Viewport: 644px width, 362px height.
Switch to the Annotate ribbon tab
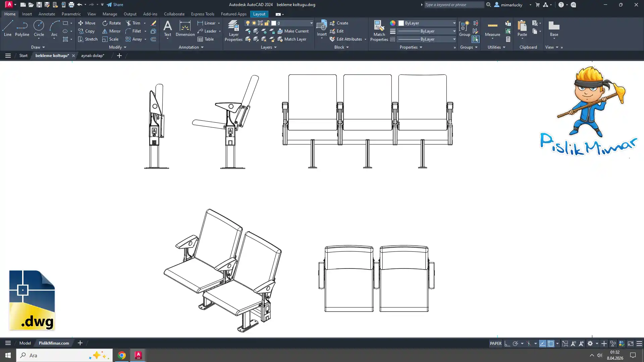tap(47, 14)
